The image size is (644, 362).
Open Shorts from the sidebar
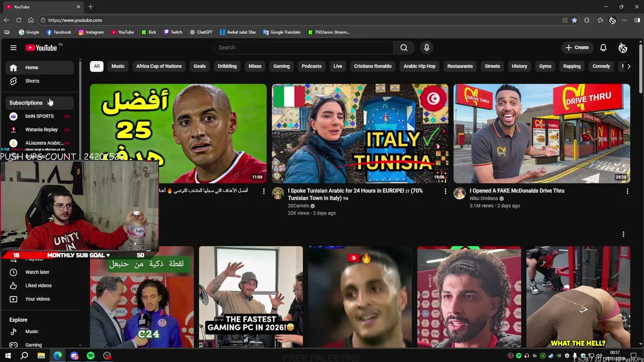(x=40, y=81)
